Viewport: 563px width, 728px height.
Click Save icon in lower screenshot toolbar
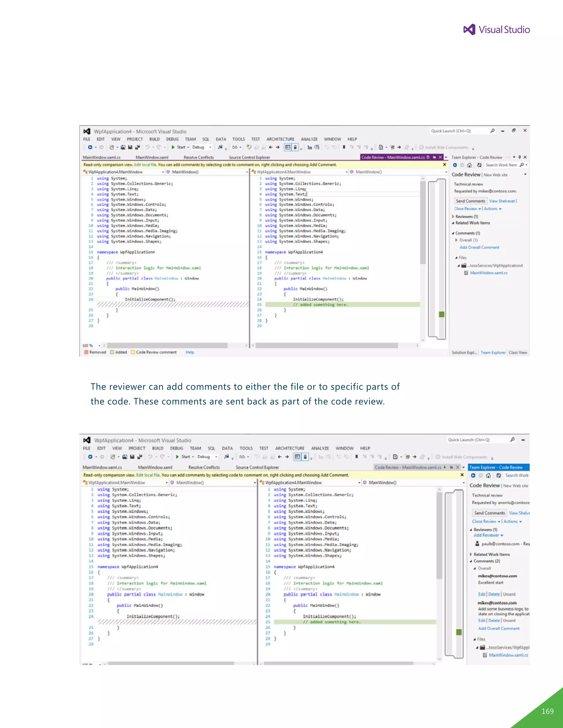pos(132,457)
